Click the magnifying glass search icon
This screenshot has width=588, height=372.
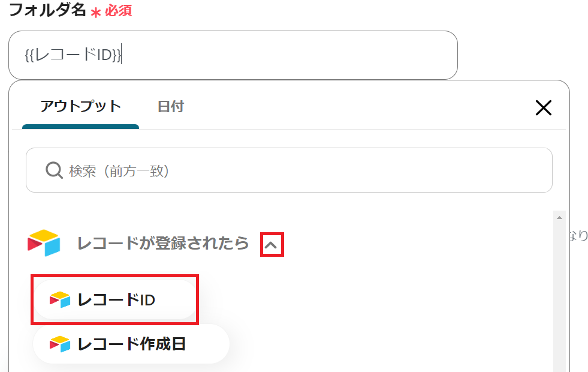tap(55, 171)
